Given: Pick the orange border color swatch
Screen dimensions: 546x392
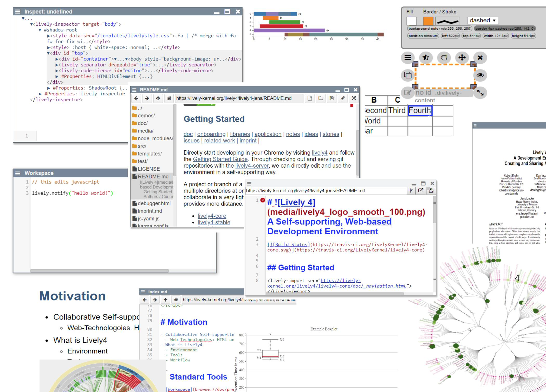Looking at the screenshot, I should click(x=428, y=21).
